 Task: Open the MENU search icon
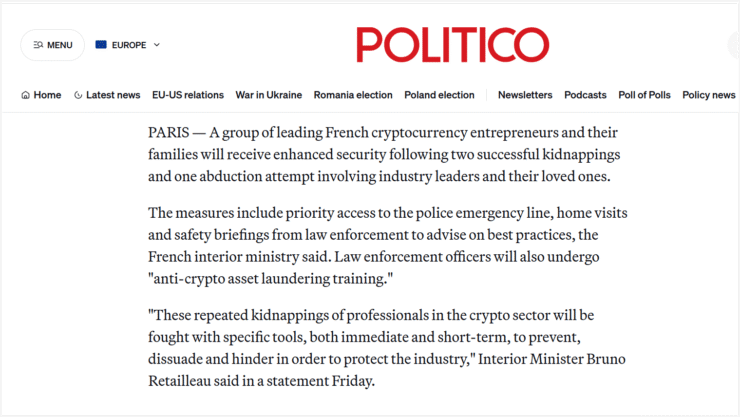click(38, 45)
